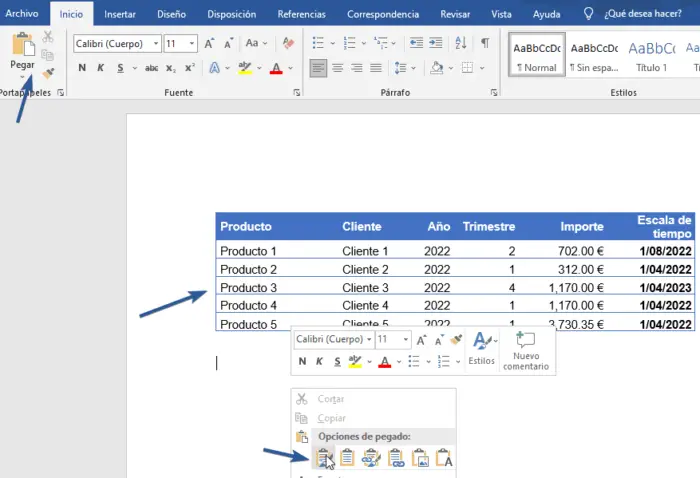Image resolution: width=700 pixels, height=478 pixels.
Task: Open Párrafo dialog launcher
Action: (494, 92)
